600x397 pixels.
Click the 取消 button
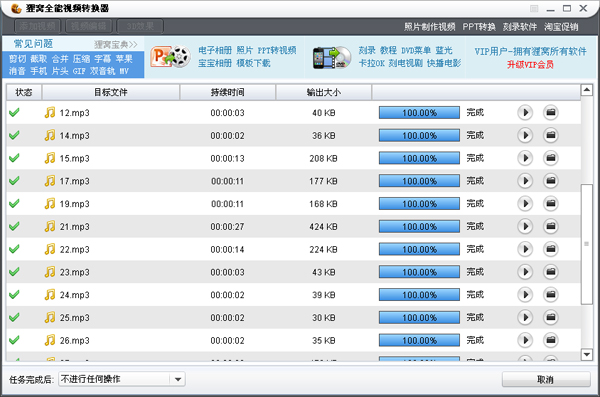[546, 379]
